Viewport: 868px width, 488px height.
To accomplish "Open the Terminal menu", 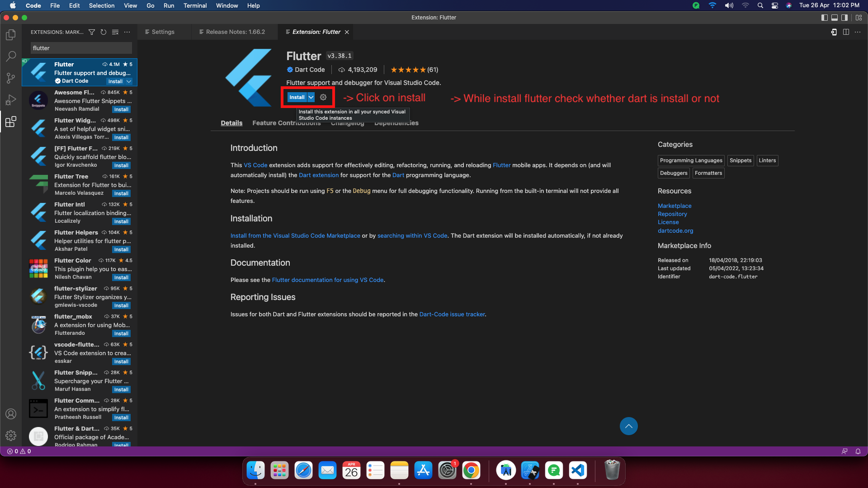I will coord(195,5).
